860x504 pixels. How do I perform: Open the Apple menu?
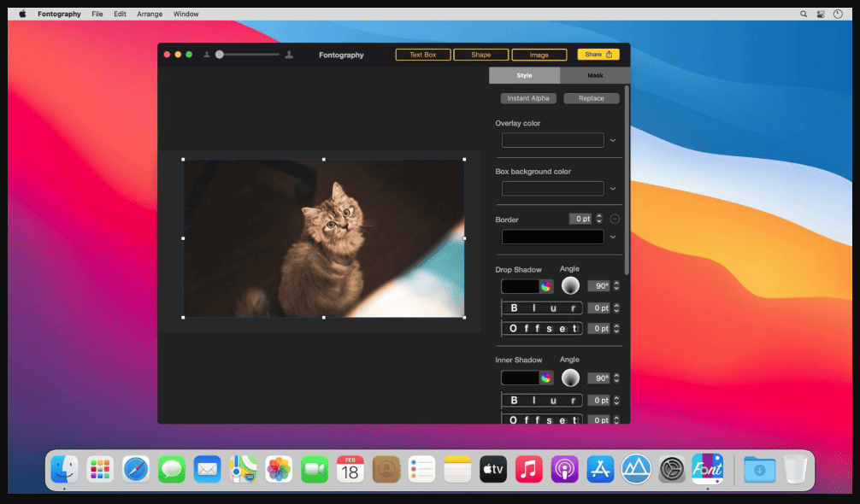click(x=22, y=15)
